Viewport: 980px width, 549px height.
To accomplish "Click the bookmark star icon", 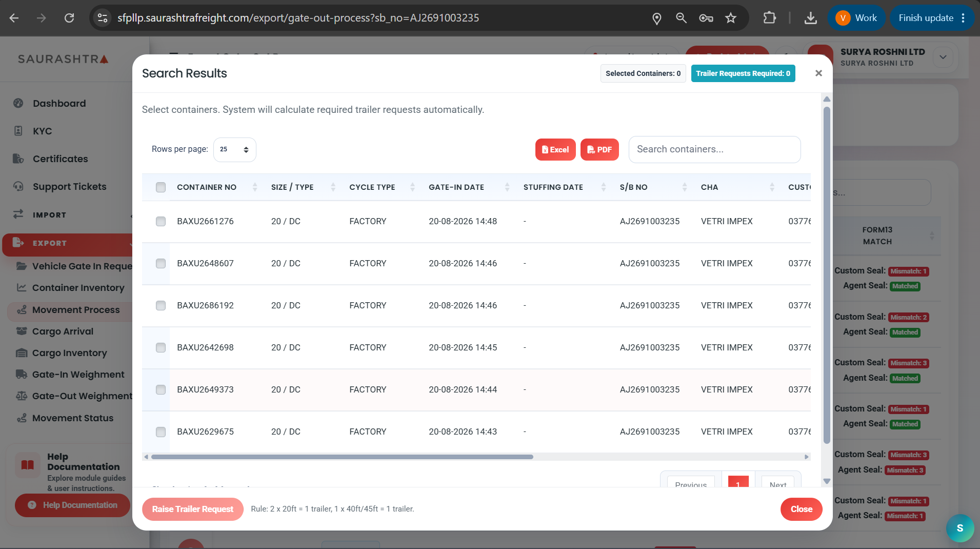I will tap(731, 18).
